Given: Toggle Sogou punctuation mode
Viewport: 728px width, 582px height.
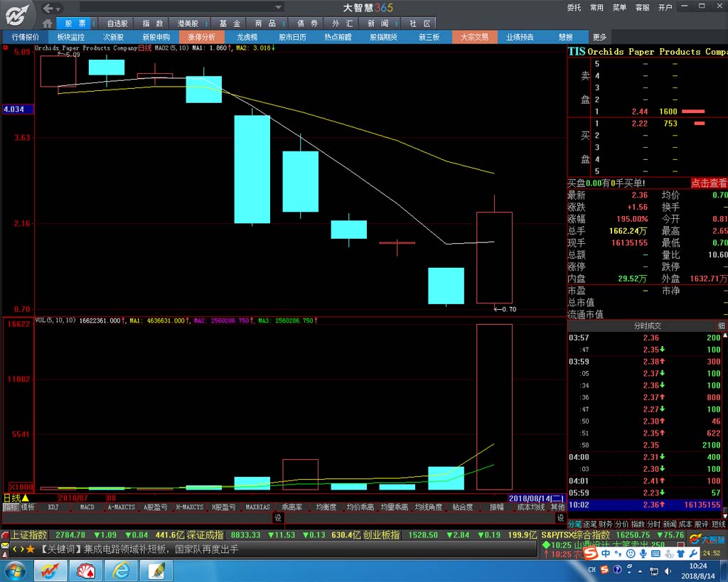Looking at the screenshot, I should pos(618,554).
